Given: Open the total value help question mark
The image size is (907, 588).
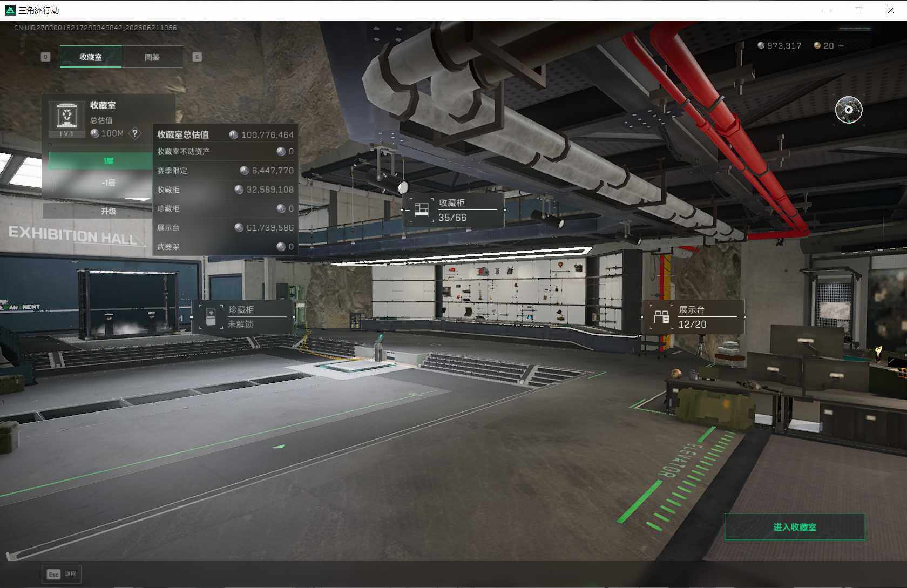Looking at the screenshot, I should click(135, 133).
